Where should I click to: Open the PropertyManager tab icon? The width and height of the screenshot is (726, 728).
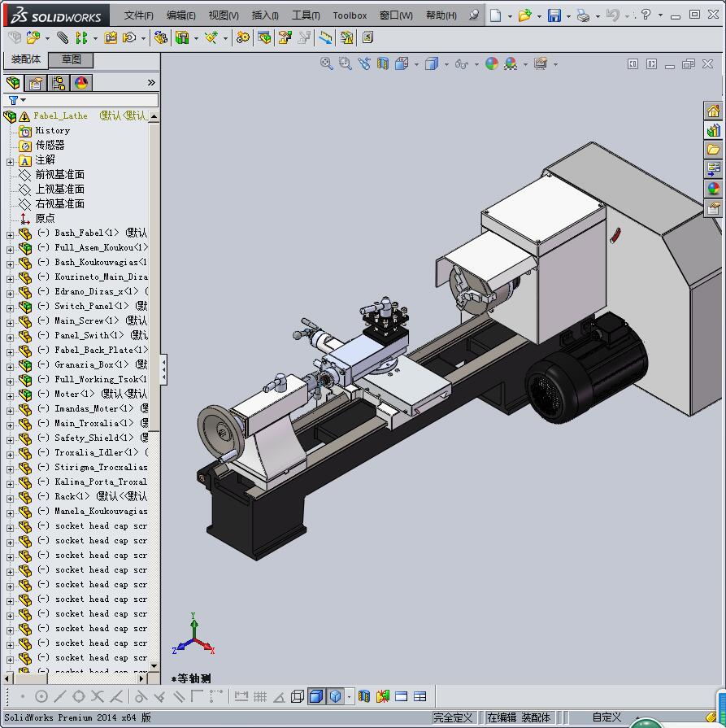[36, 83]
